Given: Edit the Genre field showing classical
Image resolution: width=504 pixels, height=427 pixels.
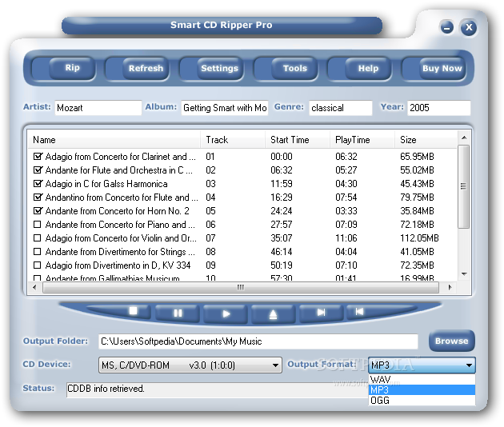Looking at the screenshot, I should click(x=341, y=108).
